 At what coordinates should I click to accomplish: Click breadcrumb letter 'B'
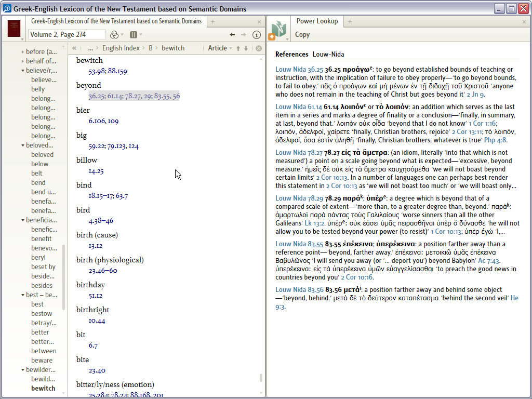[x=151, y=48]
